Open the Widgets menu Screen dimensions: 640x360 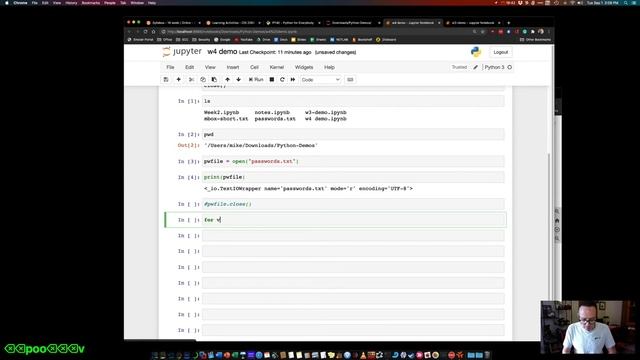(x=304, y=67)
